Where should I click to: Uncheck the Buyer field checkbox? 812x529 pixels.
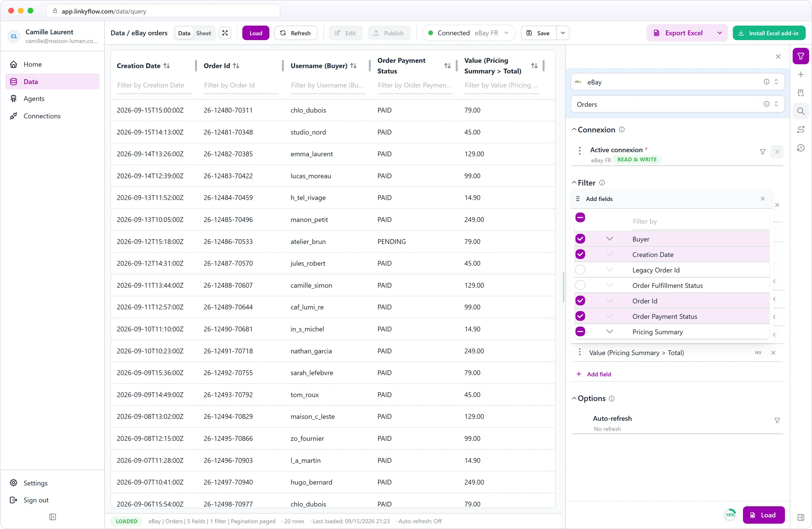[580, 239]
